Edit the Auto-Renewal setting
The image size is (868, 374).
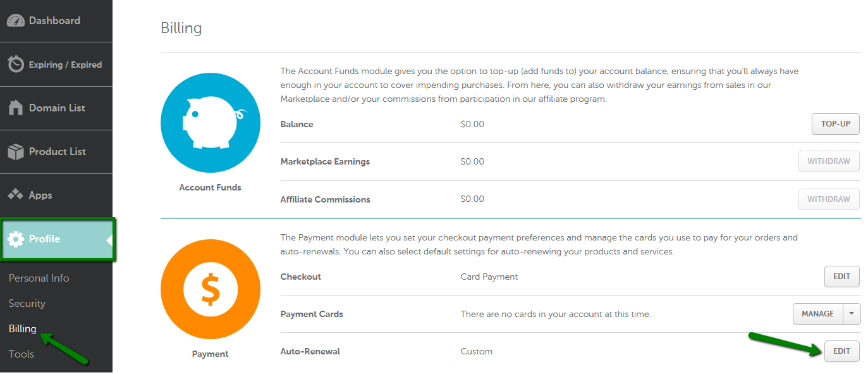[x=841, y=351]
